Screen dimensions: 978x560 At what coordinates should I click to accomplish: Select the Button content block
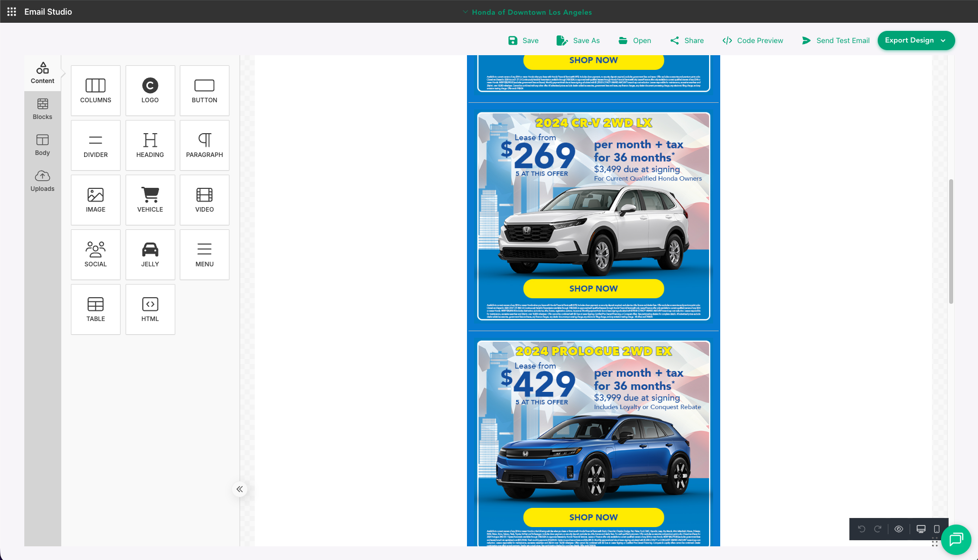(x=205, y=91)
